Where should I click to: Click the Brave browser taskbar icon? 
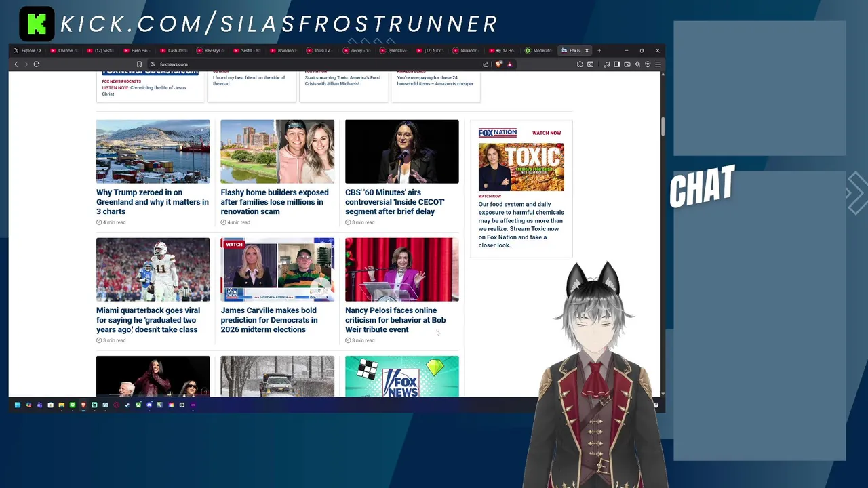click(x=83, y=405)
